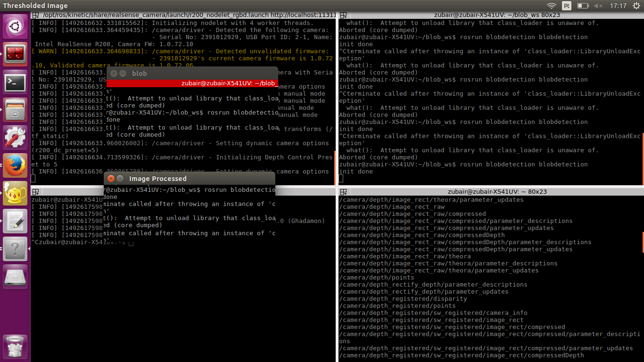Click prompt cursor in bottom-left terminal
Viewport: 644px width, 362px height.
(131, 243)
